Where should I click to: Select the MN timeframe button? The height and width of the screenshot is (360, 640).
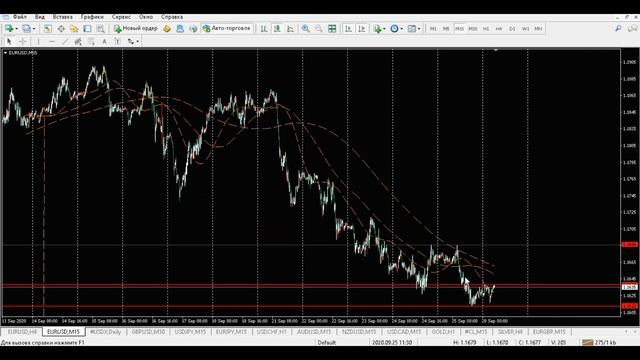[x=538, y=29]
